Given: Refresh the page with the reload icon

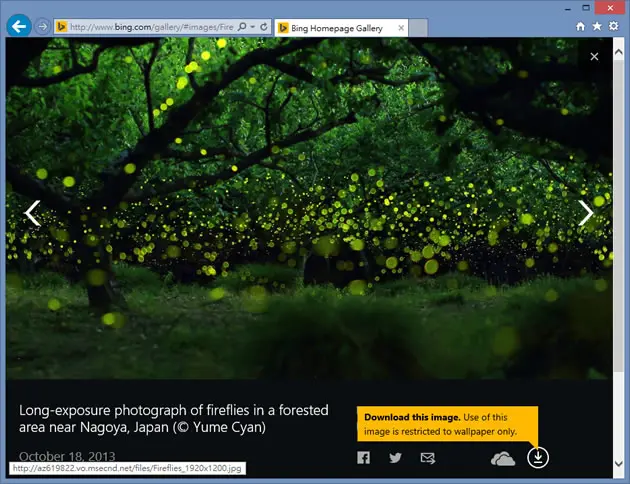Looking at the screenshot, I should point(264,27).
